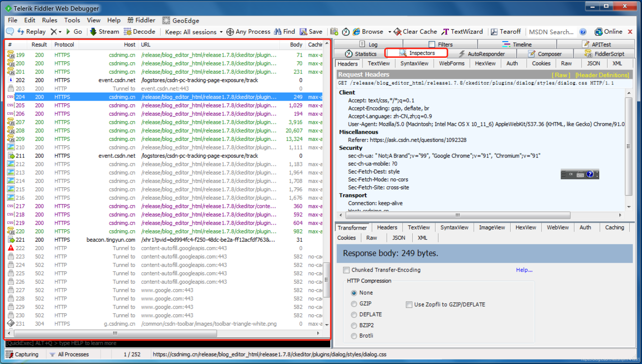Click request headers scroll-right arrow
Screen dimensions: 642x364
point(620,215)
